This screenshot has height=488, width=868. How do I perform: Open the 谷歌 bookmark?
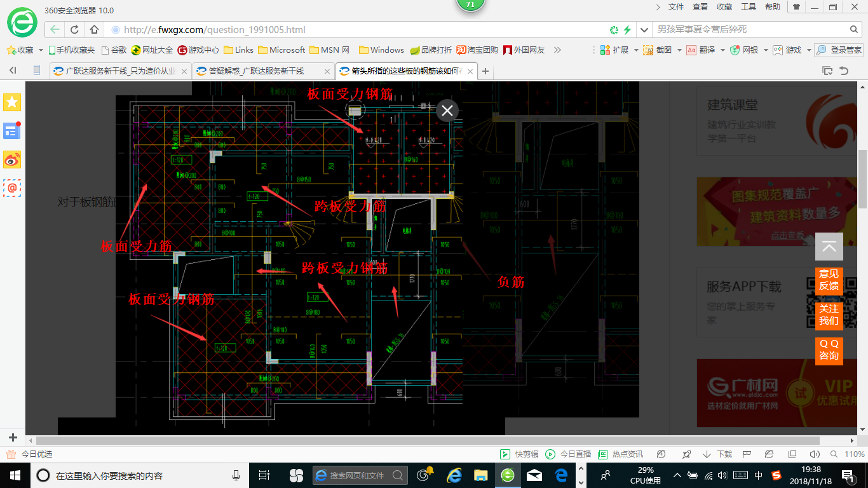pos(114,50)
